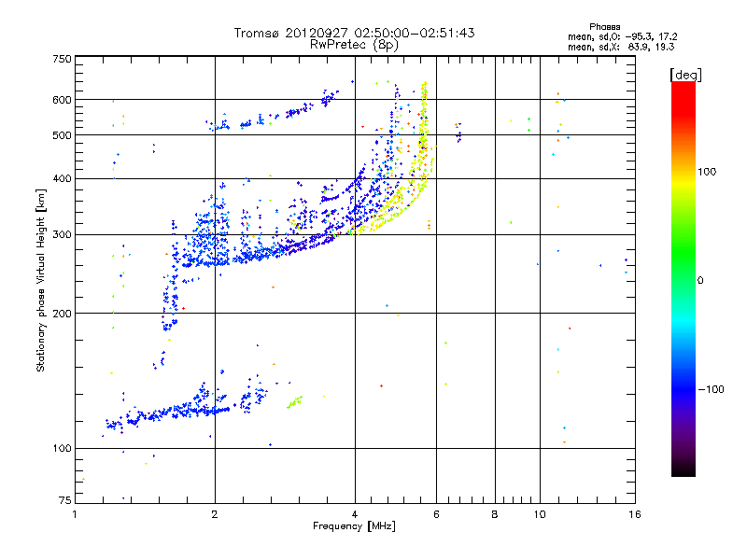
Task: Click the 'mean, sd,O: -95.3, 17.2' statistic
Action: (x=622, y=36)
